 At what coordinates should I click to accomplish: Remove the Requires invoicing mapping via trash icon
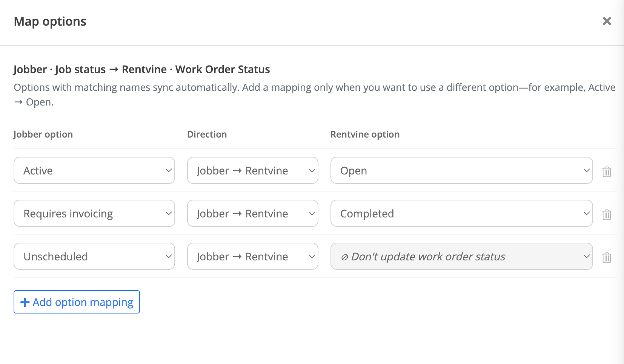tap(607, 214)
